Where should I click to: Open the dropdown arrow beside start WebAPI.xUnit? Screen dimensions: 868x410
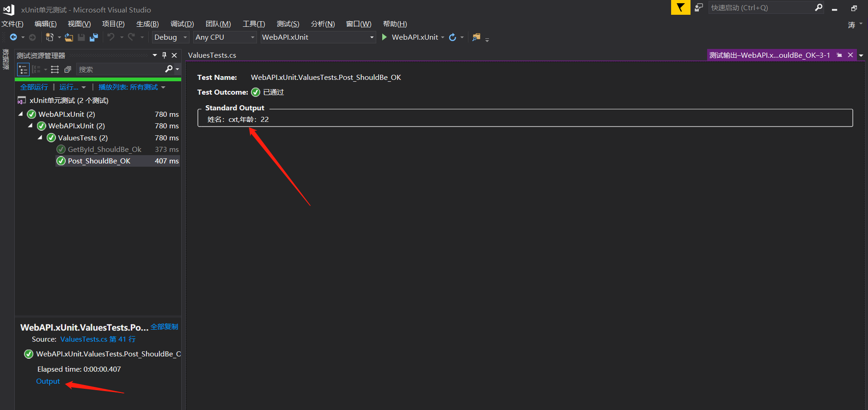pyautogui.click(x=443, y=37)
